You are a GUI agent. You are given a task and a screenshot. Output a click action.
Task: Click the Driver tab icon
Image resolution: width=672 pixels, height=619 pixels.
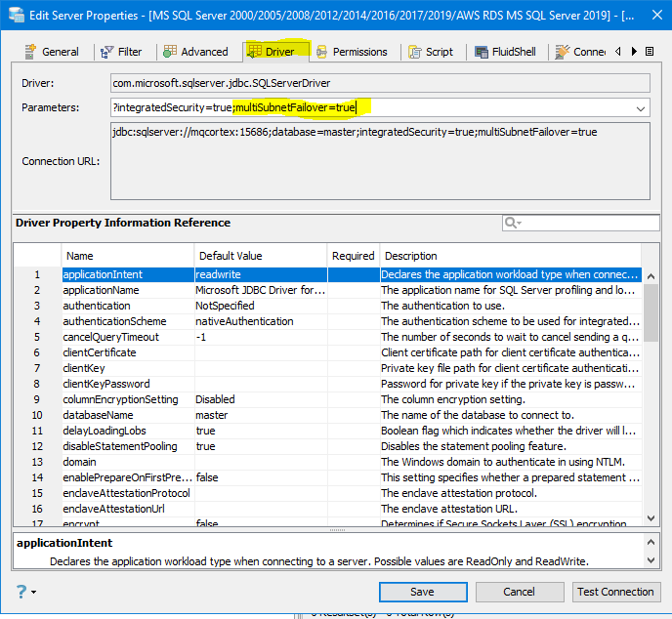(254, 51)
